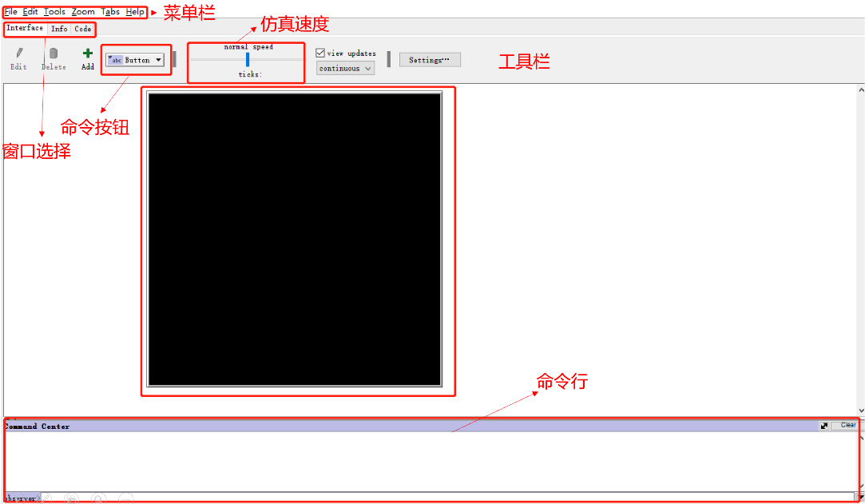This screenshot has height=504, width=865.
Task: Open the Tabs menu
Action: click(x=110, y=12)
